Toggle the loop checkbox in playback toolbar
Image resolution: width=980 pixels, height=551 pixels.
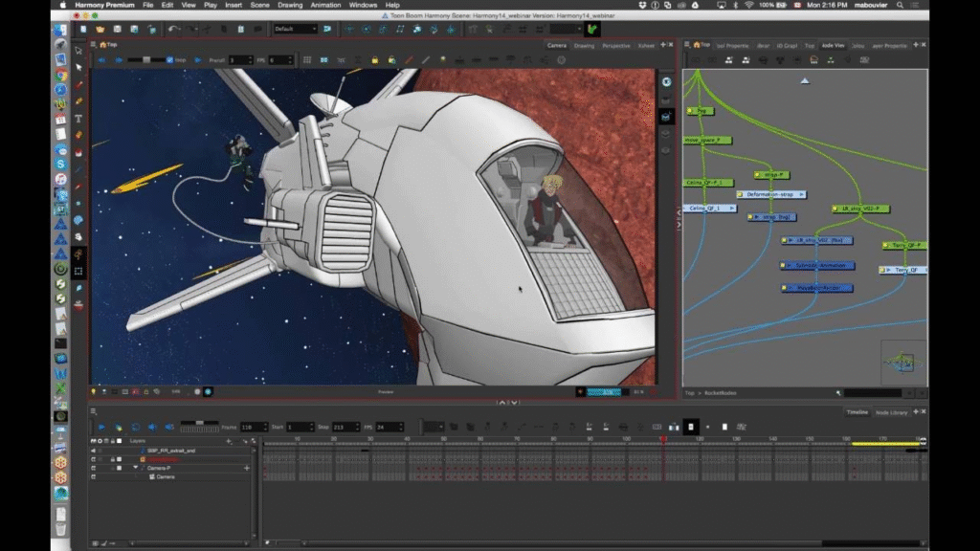coord(170,60)
